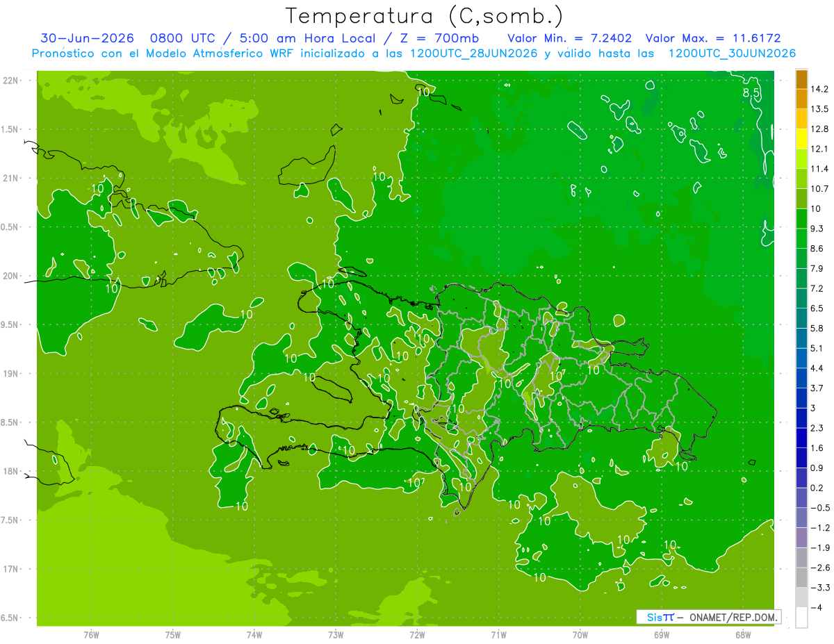This screenshot has width=834, height=644.
Task: Click the "0.5N" latitude axis label
Action: tap(10, 227)
